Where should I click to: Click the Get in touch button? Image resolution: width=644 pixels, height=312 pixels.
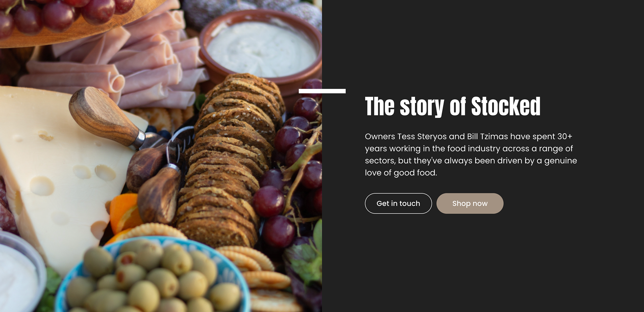click(x=398, y=203)
